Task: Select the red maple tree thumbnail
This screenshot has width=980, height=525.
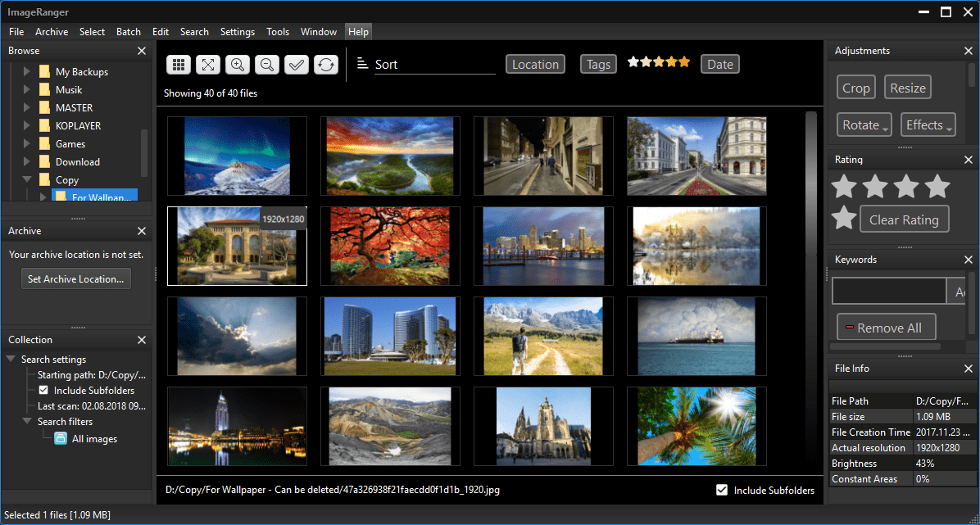Action: [x=390, y=246]
